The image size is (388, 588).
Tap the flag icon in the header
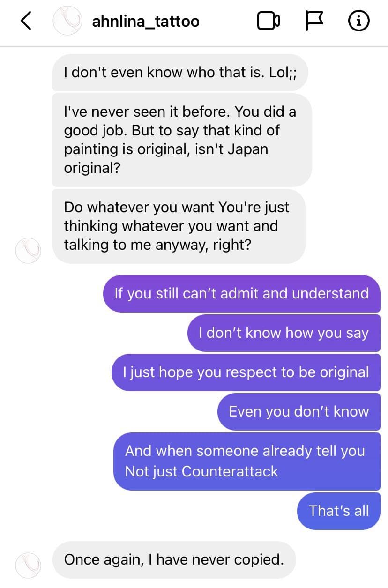[314, 21]
